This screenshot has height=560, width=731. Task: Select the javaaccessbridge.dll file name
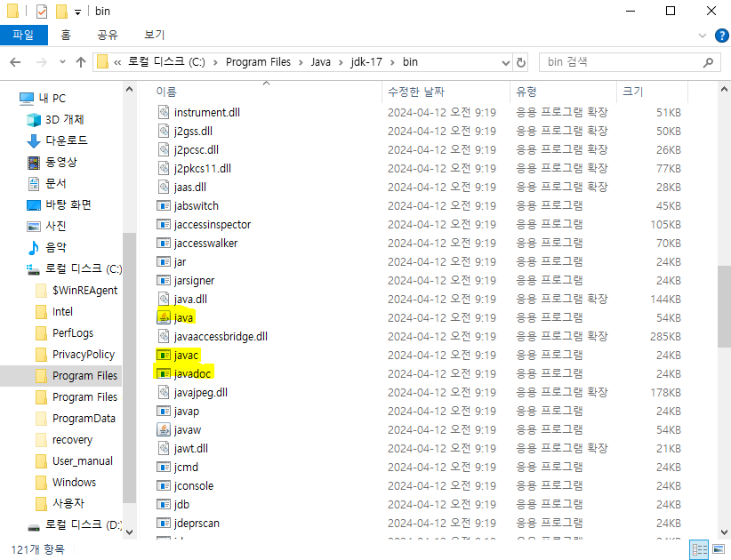[x=221, y=336]
